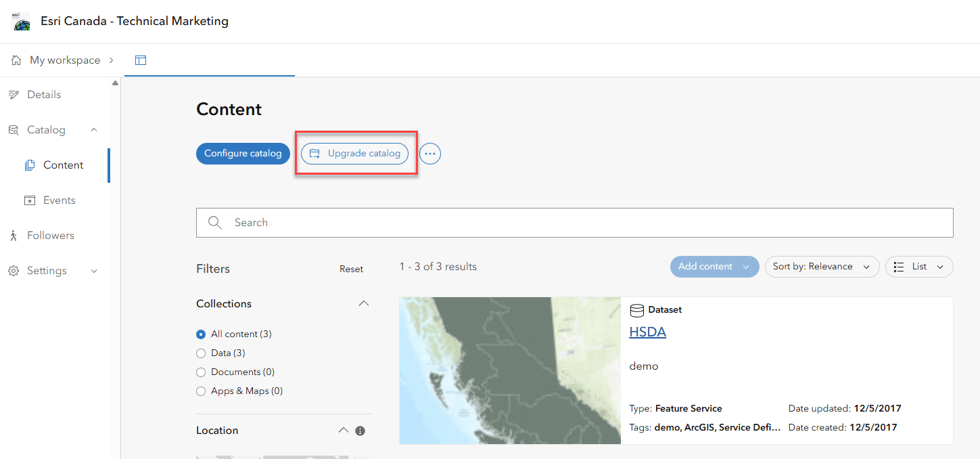Click the 'demo' description text

click(644, 366)
